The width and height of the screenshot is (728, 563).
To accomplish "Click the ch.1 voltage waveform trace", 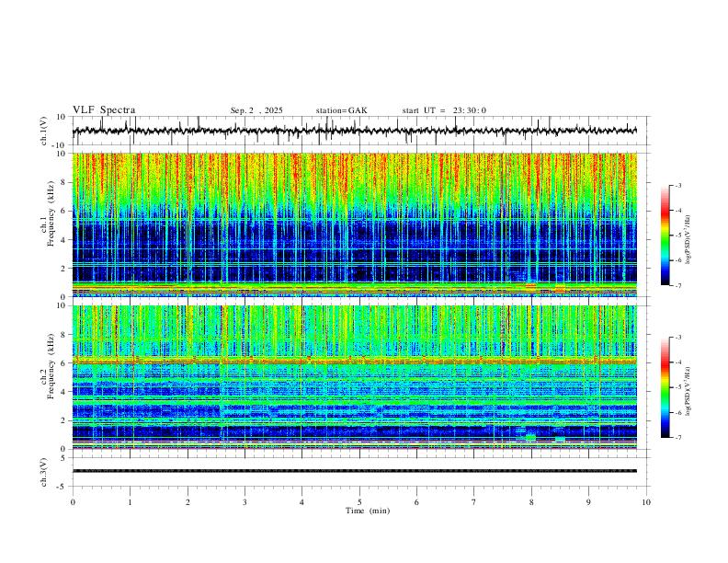I will [354, 131].
